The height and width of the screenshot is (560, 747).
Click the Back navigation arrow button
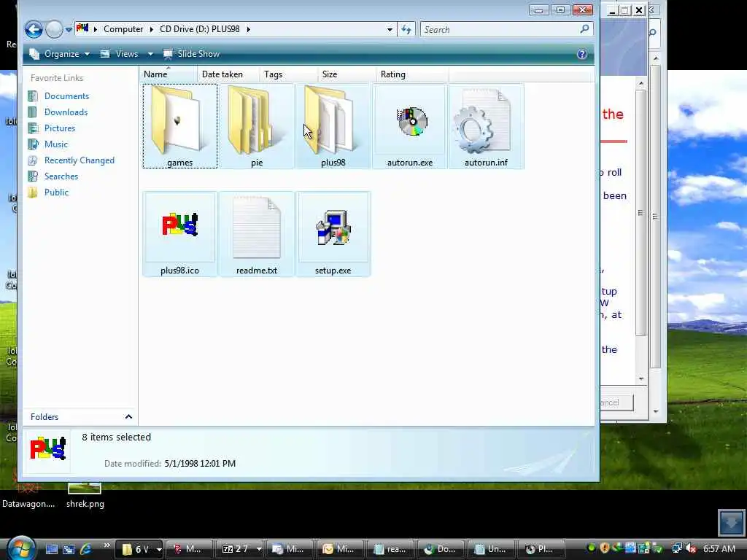coord(34,29)
